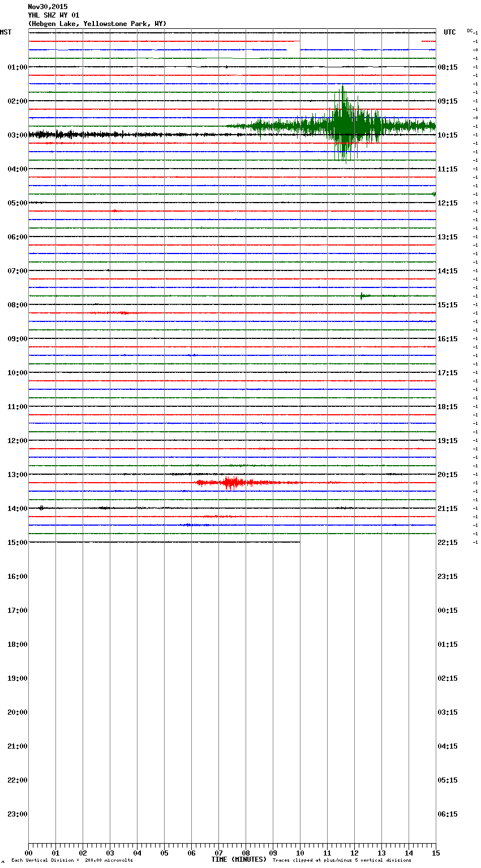The image size is (481, 868).
Task: Click the "14:15" UTC time label
Action: (448, 271)
